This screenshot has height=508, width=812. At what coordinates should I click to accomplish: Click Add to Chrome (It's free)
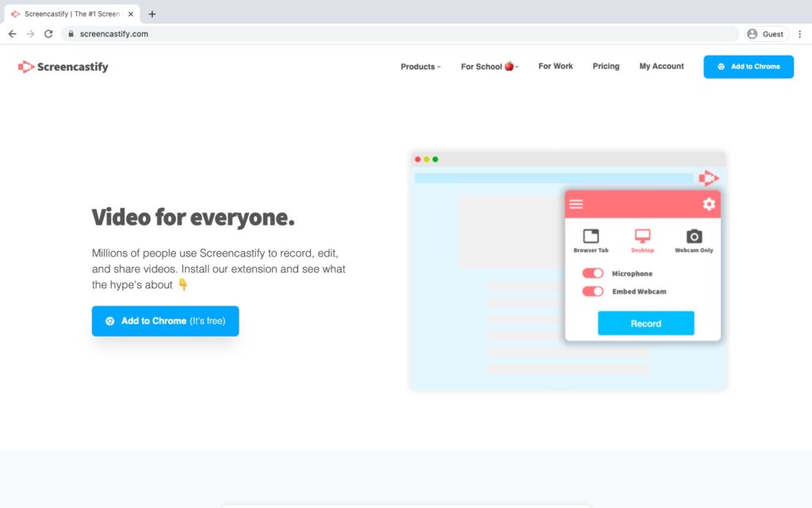click(x=165, y=321)
